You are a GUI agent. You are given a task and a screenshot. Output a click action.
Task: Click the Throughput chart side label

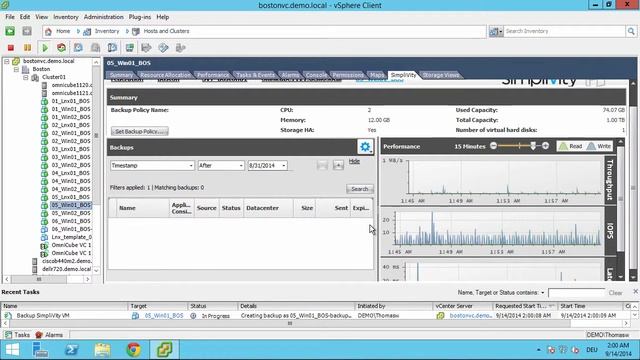(610, 180)
